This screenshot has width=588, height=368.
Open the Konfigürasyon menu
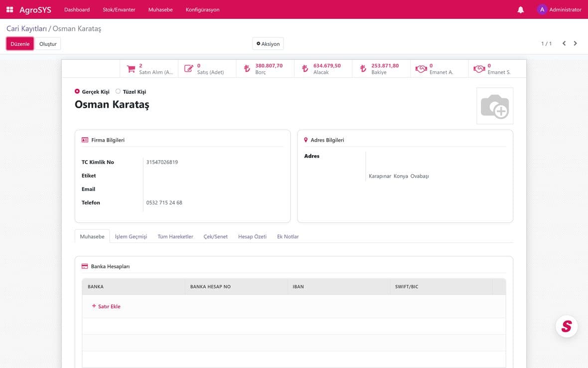point(202,9)
